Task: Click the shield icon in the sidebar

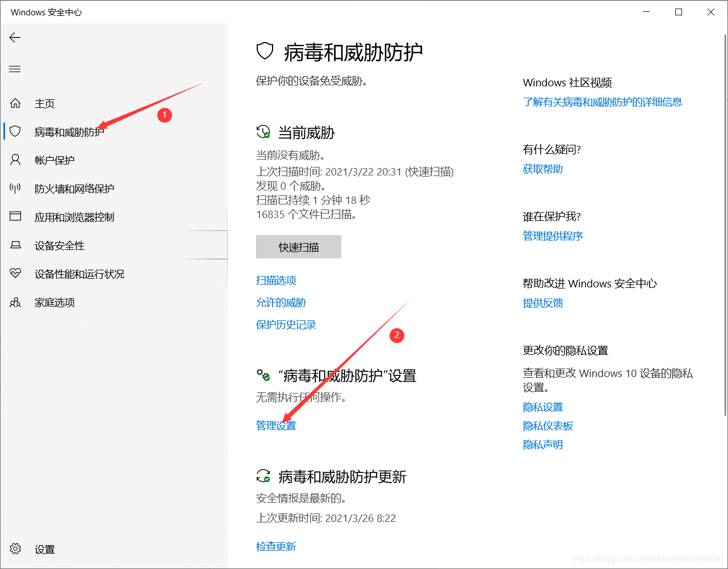Action: [15, 132]
